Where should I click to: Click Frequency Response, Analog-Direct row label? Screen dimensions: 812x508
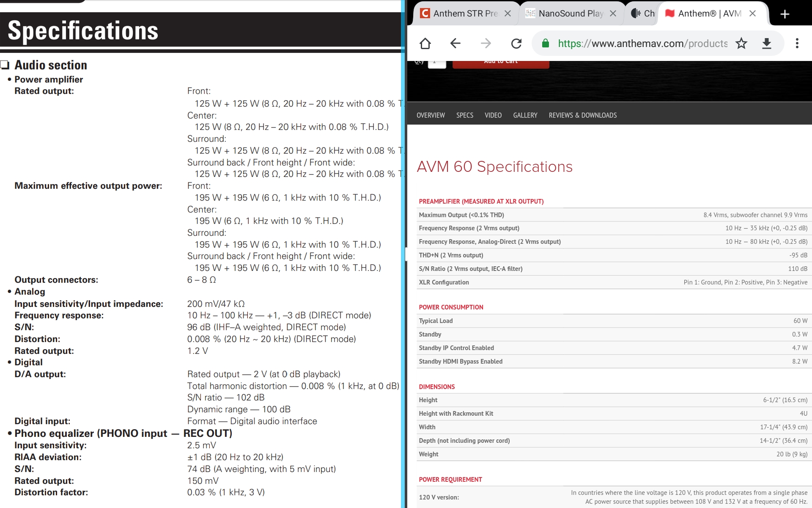tap(490, 242)
